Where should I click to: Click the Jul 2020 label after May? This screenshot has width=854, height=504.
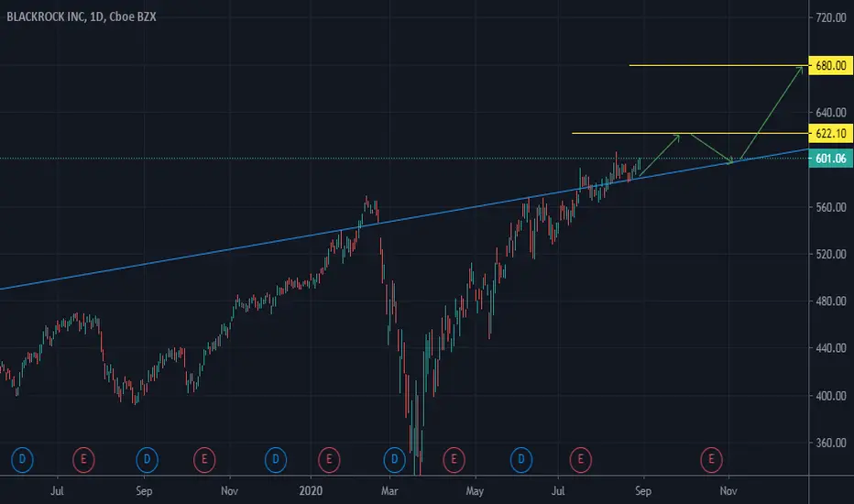coord(558,491)
